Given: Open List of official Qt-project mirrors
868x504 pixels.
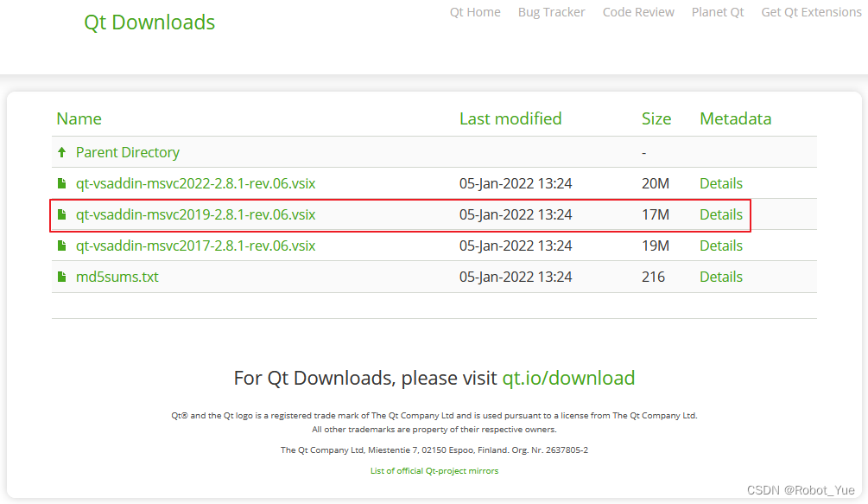Looking at the screenshot, I should tap(434, 471).
